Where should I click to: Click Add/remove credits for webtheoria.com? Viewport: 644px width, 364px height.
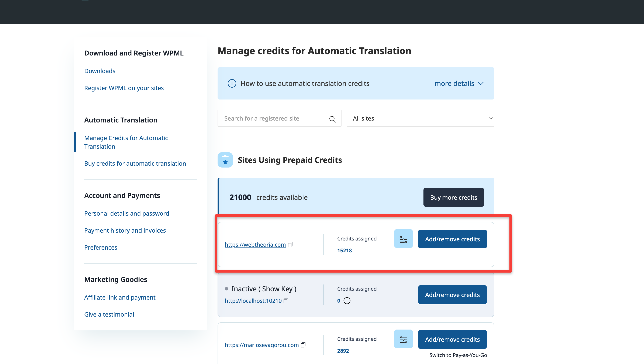tap(452, 239)
